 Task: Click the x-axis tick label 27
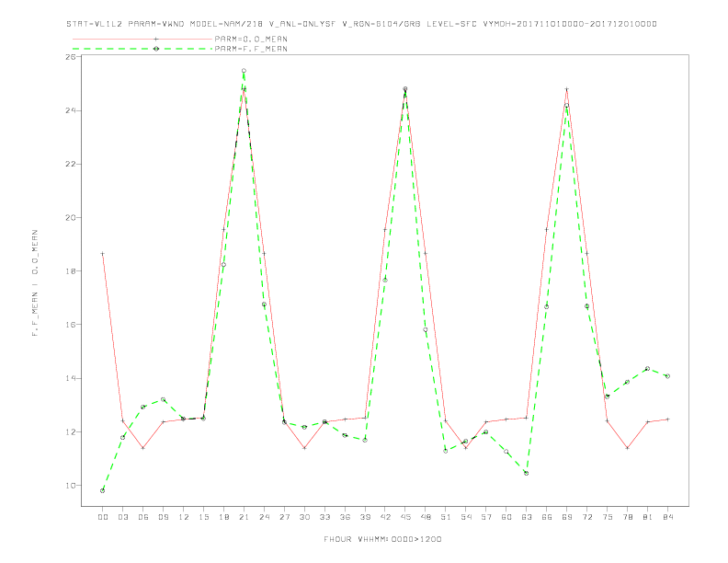[x=284, y=517]
